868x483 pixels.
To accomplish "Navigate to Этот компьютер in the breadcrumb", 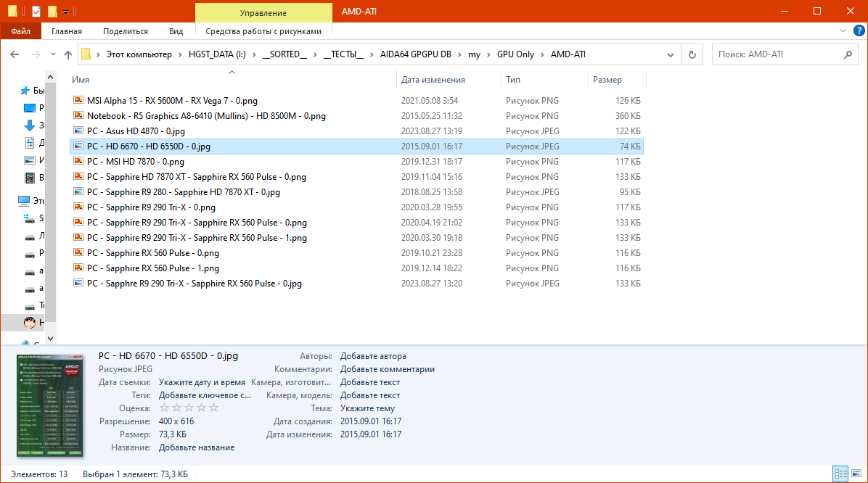I will 139,54.
